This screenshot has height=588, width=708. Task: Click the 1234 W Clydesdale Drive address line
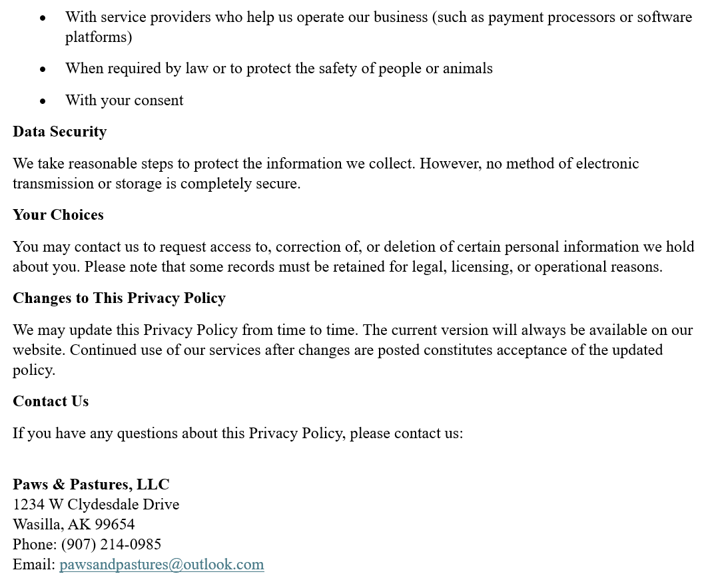[x=96, y=504]
